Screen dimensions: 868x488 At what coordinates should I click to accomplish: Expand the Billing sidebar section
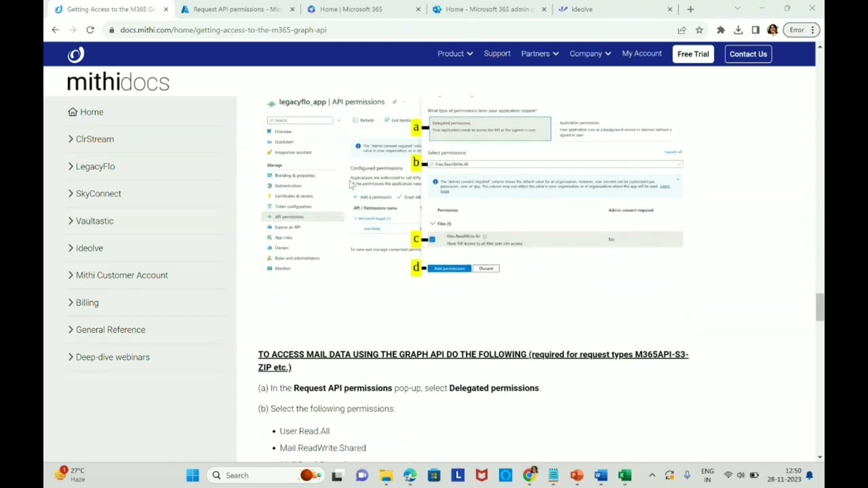83,302
